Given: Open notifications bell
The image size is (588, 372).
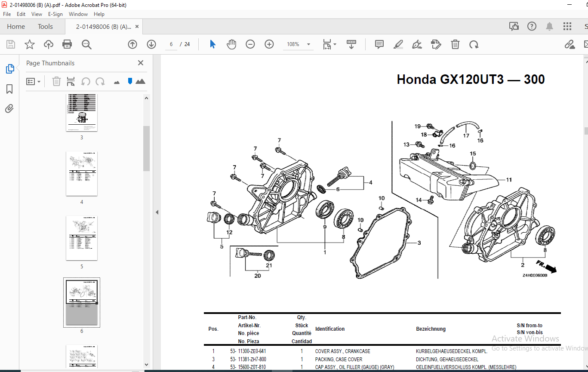Looking at the screenshot, I should pos(549,26).
